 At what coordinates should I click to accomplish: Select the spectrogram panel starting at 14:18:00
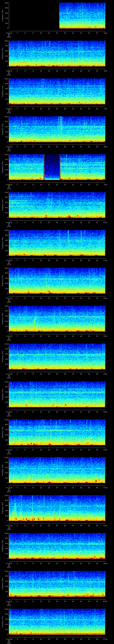coord(57,546)
